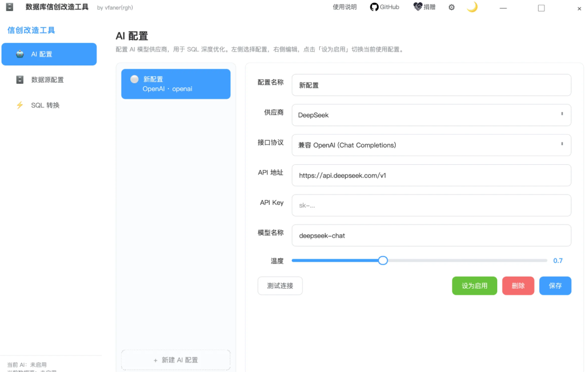The height and width of the screenshot is (372, 588).
Task: Open the 供应商 DeepSeek dropdown
Action: coord(431,115)
